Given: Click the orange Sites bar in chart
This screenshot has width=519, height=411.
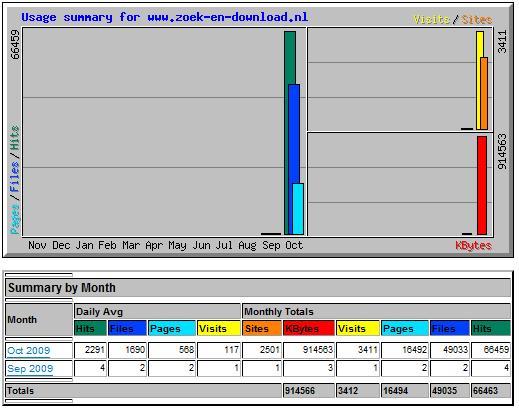Looking at the screenshot, I should click(x=485, y=93).
